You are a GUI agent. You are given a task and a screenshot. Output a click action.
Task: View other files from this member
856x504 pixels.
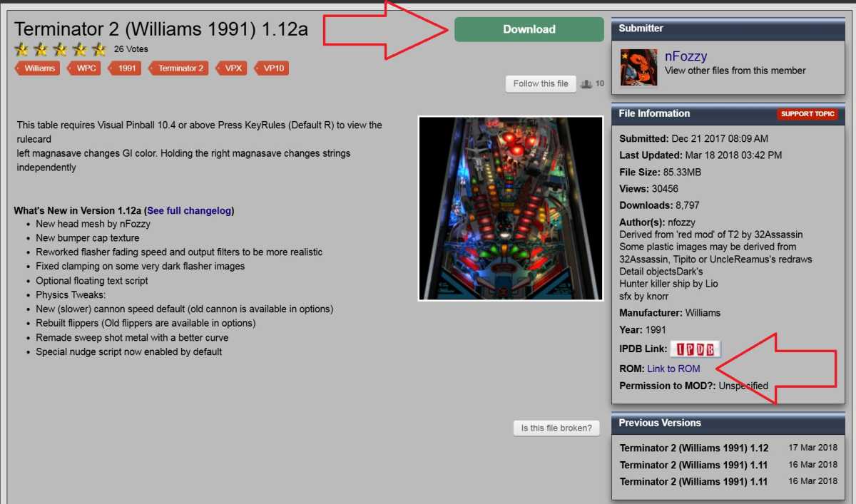click(735, 71)
